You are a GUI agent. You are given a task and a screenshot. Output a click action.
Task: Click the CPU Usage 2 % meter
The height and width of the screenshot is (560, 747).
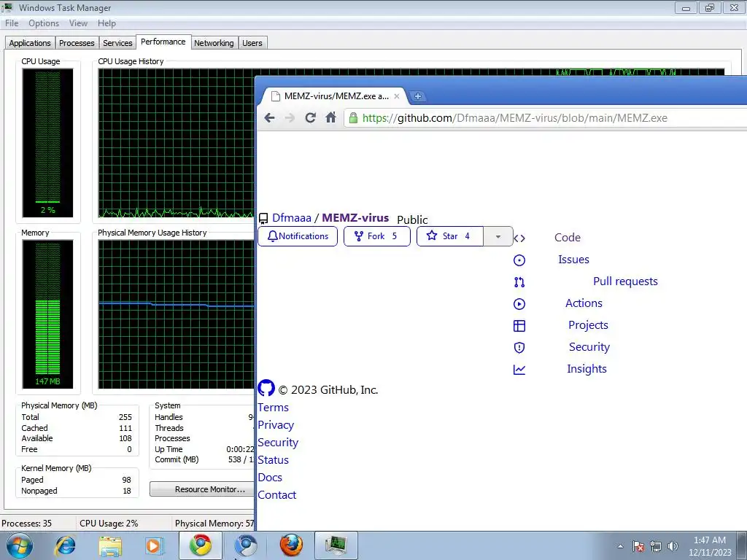[x=47, y=143]
